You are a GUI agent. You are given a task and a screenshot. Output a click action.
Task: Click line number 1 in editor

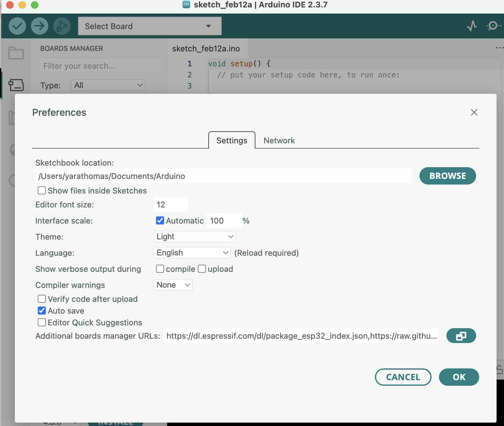pos(189,63)
